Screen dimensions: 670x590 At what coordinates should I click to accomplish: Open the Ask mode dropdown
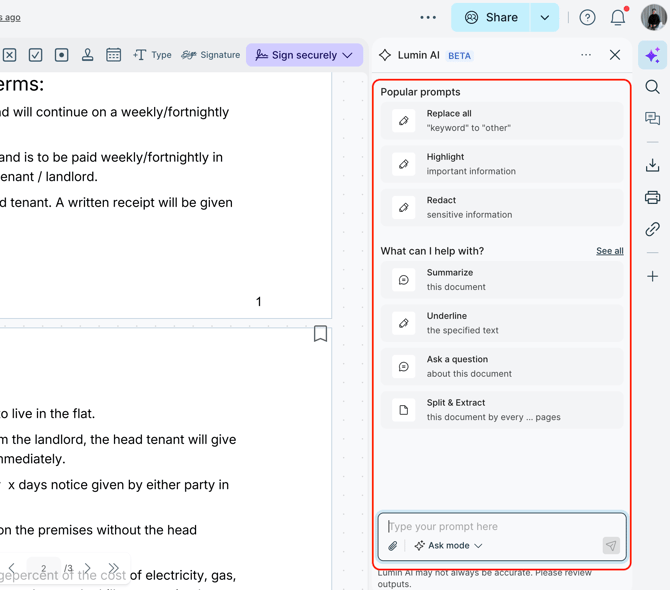tap(448, 546)
